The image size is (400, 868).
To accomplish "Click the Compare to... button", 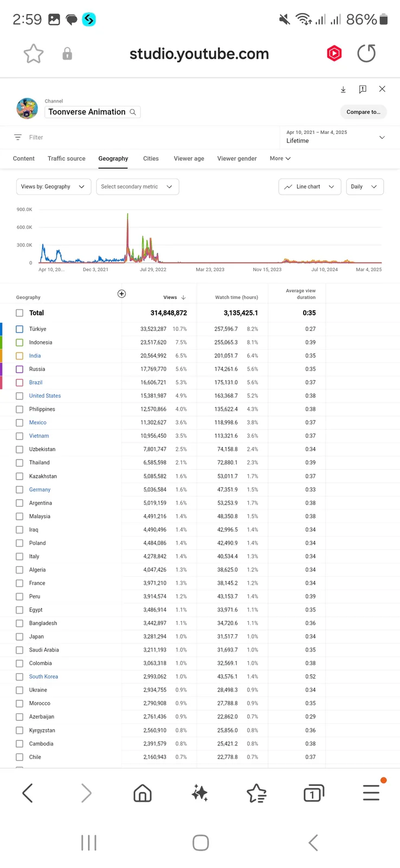I will (x=364, y=112).
